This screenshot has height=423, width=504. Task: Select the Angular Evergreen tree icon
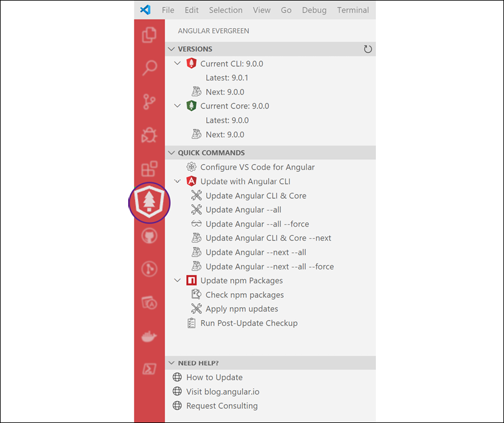pos(149,203)
